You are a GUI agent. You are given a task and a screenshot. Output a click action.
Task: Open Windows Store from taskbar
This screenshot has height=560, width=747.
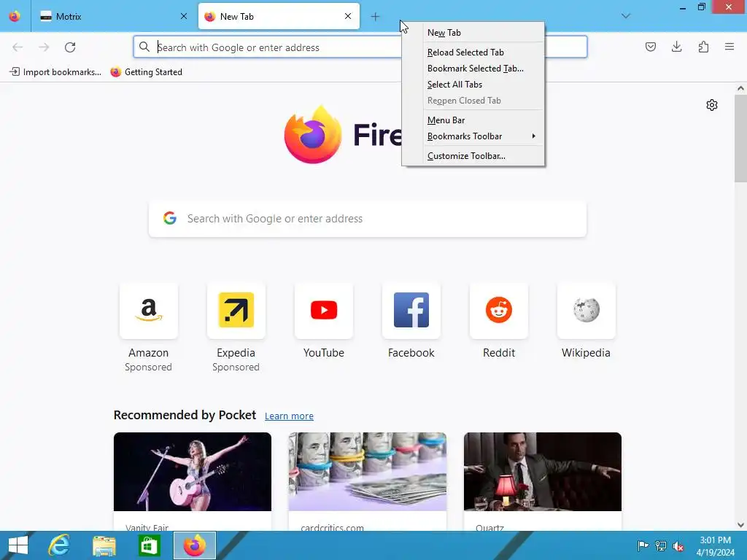tap(149, 545)
